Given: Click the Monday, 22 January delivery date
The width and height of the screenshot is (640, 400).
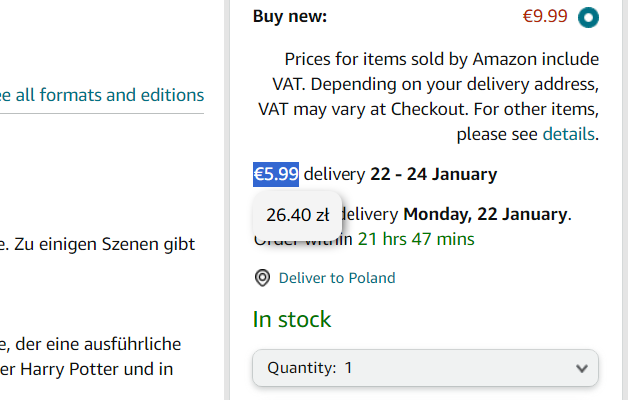Looking at the screenshot, I should coord(485,214).
